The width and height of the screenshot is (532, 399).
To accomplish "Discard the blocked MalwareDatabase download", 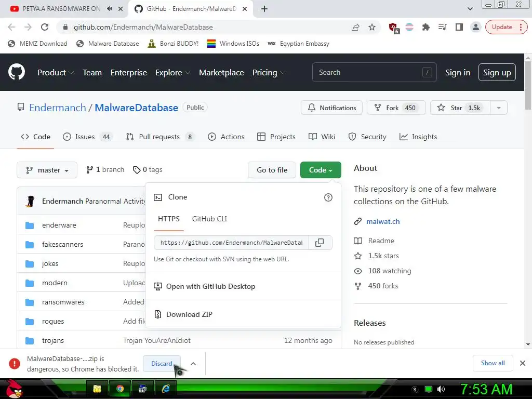I will click(x=162, y=364).
